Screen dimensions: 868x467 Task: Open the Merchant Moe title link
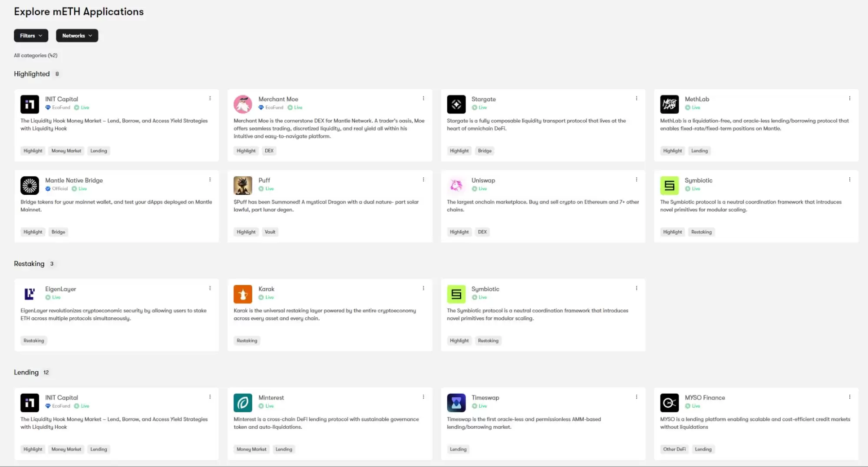[x=278, y=99]
